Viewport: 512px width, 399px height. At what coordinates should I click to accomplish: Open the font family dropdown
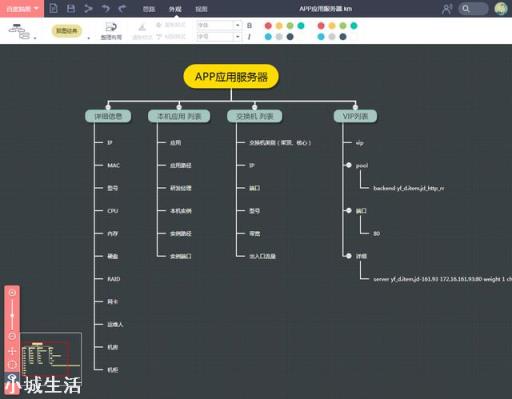[219, 25]
